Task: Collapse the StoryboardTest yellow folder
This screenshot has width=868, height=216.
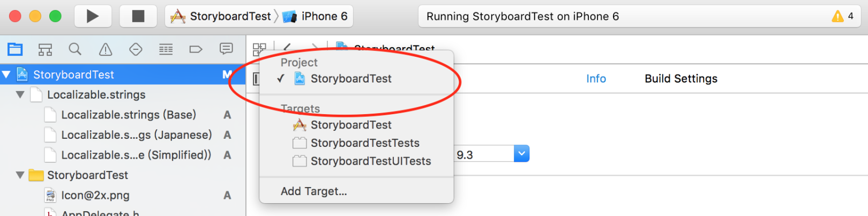Action: tap(20, 175)
